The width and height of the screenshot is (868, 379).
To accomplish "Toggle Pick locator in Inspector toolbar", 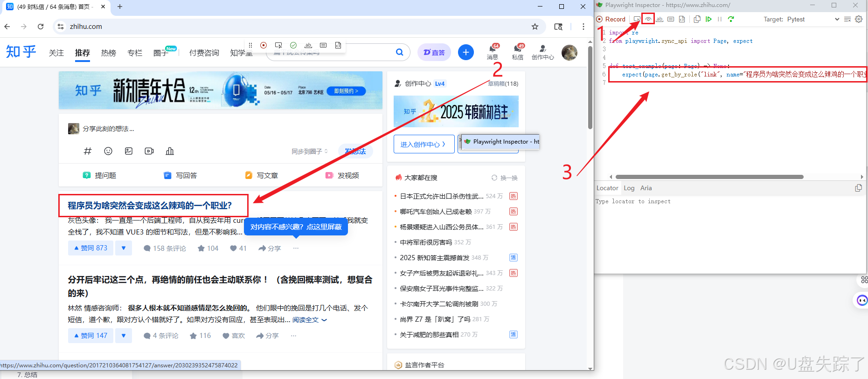I will (x=637, y=19).
